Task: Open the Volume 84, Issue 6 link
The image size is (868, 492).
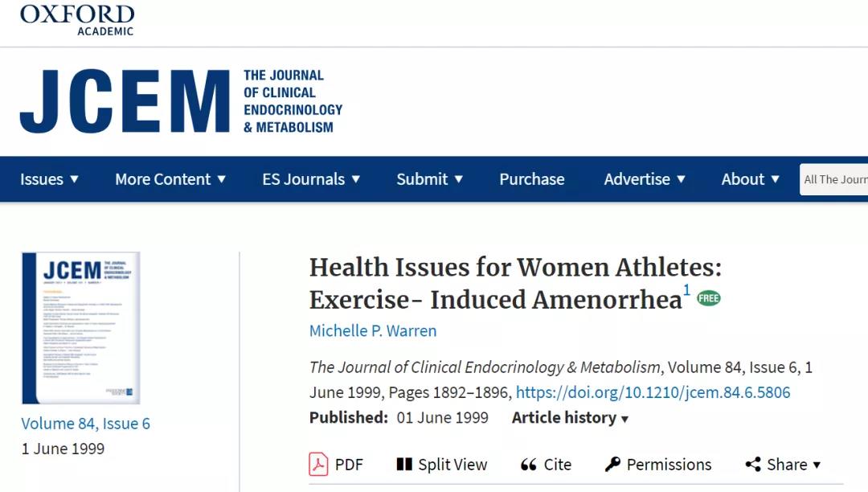Action: point(85,424)
